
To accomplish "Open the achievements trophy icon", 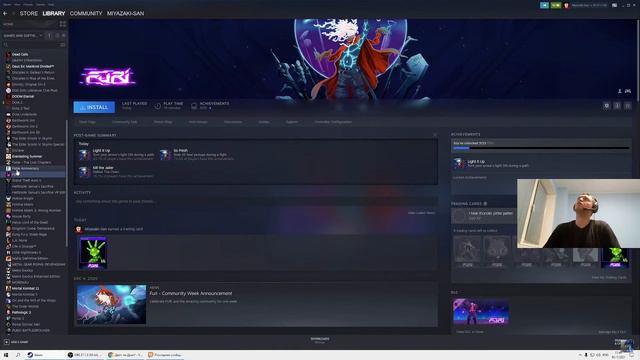I will [194, 106].
